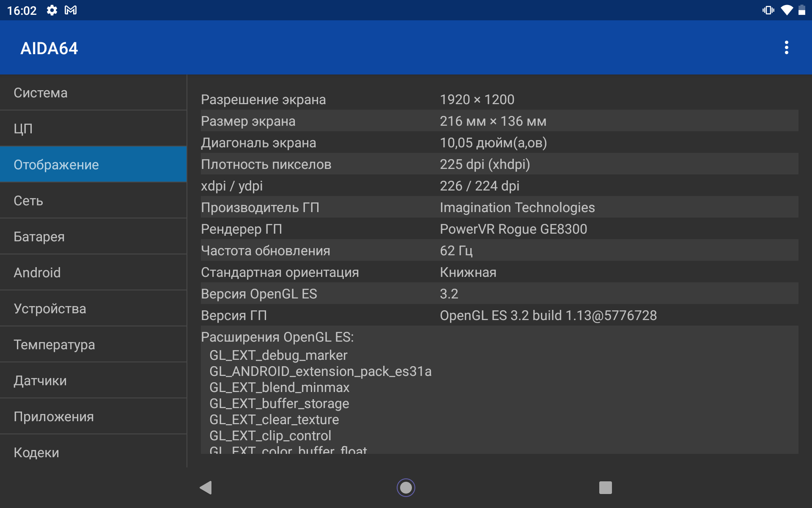Viewport: 812px width, 508px height.
Task: Select the Сеть sidebar item
Action: (x=93, y=201)
